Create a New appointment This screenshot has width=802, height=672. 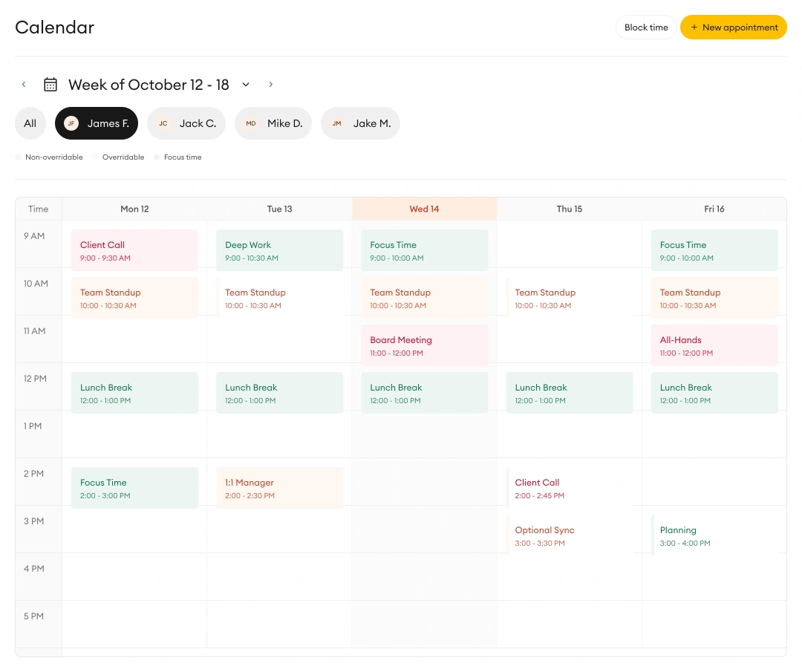point(734,27)
